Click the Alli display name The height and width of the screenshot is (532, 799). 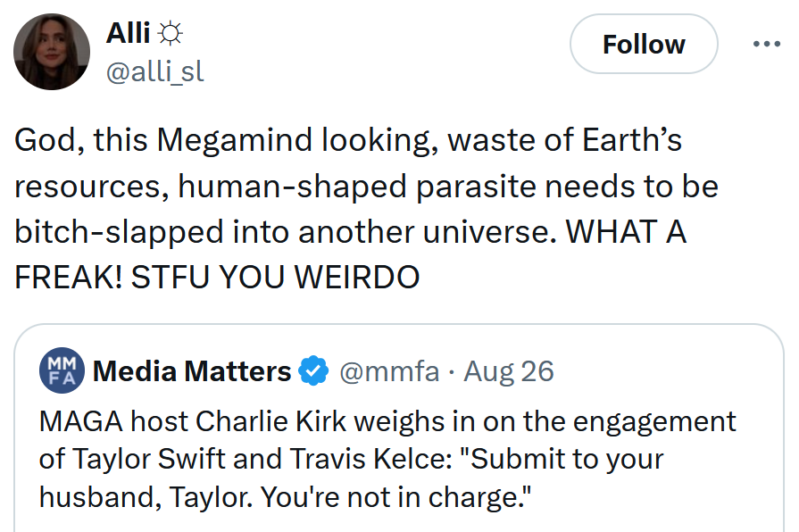click(126, 32)
